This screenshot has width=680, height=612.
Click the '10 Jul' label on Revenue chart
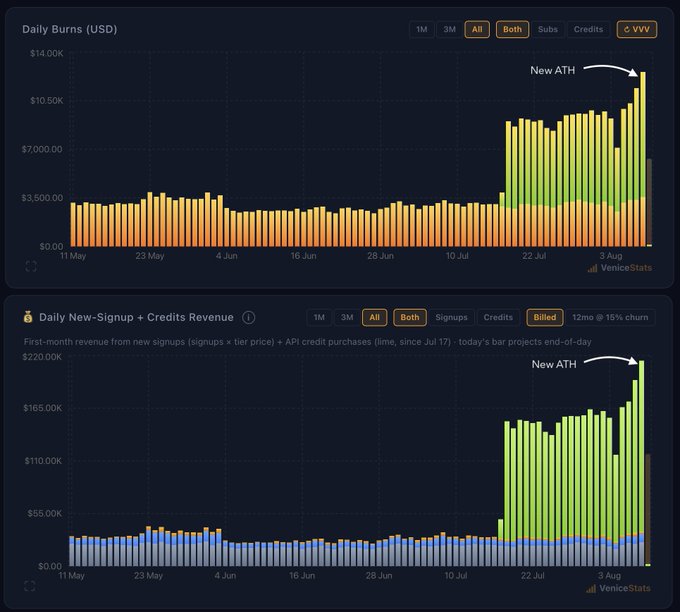[456, 576]
